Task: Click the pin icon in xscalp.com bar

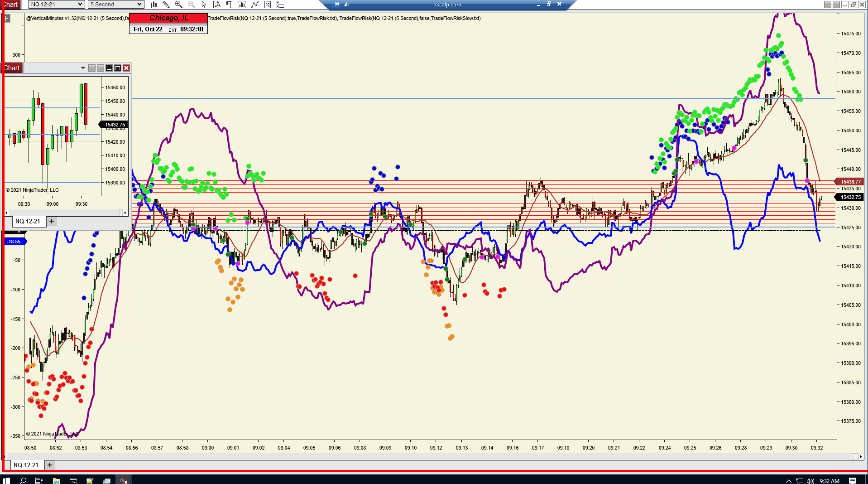Action: 337,4
